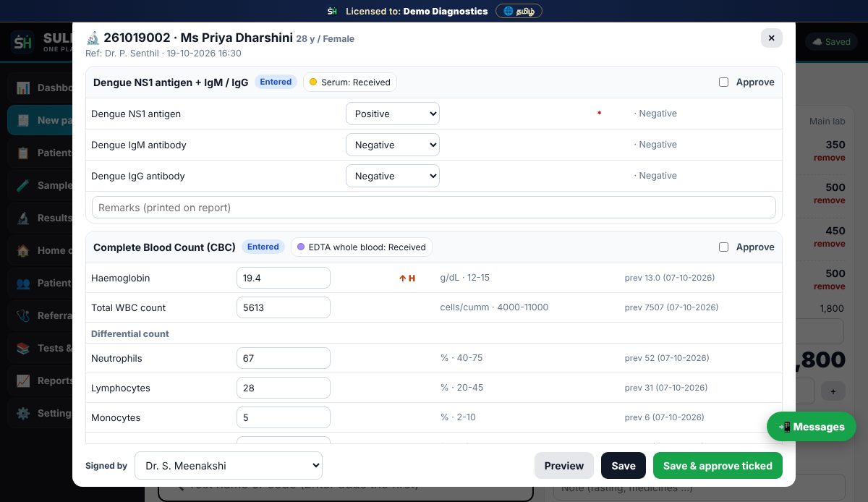Click the Differential count heading
The width and height of the screenshot is (868, 502).
point(130,333)
